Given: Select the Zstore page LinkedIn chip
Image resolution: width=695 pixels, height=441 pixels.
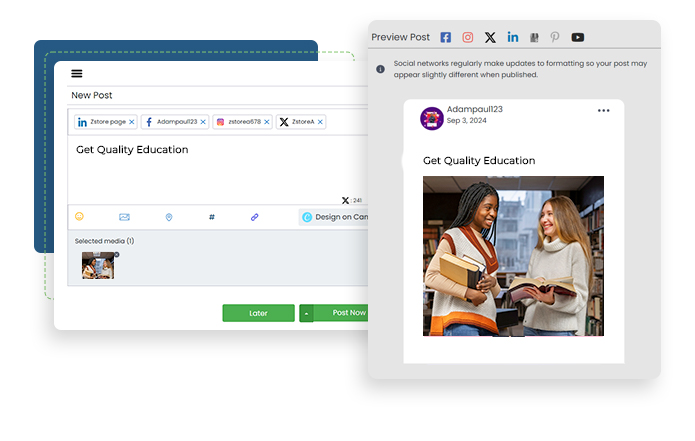Looking at the screenshot, I should coord(106,122).
